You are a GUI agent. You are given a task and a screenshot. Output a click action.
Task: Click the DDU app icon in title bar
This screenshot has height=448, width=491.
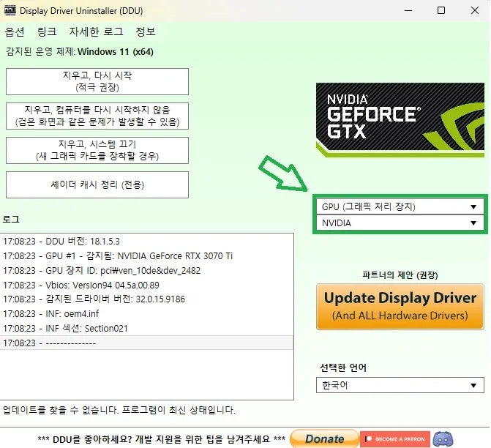click(x=10, y=10)
